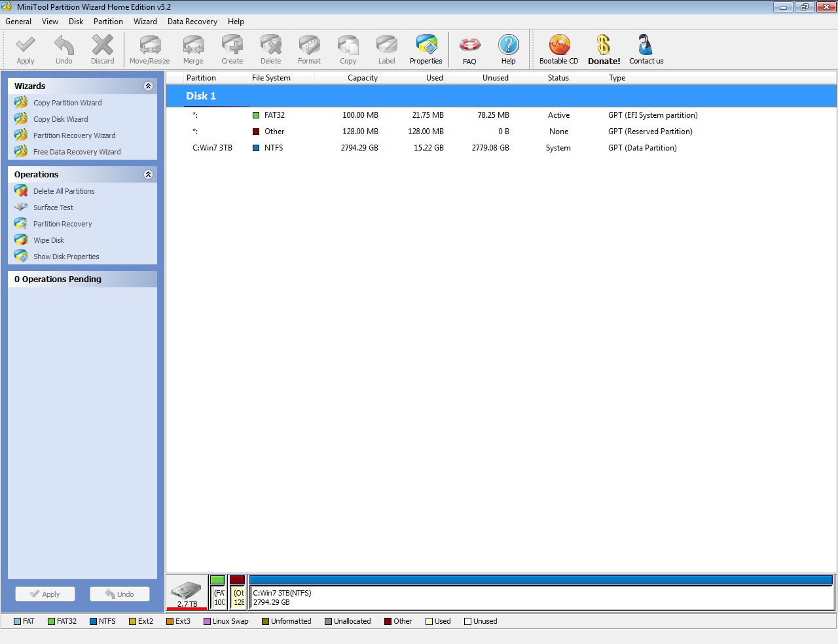Select the Other Reserved Partition row
This screenshot has height=644, width=838.
click(x=501, y=132)
